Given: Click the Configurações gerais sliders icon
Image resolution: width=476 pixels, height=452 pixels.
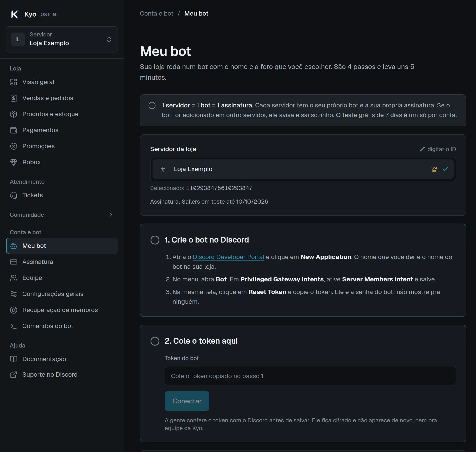Looking at the screenshot, I should pyautogui.click(x=14, y=294).
